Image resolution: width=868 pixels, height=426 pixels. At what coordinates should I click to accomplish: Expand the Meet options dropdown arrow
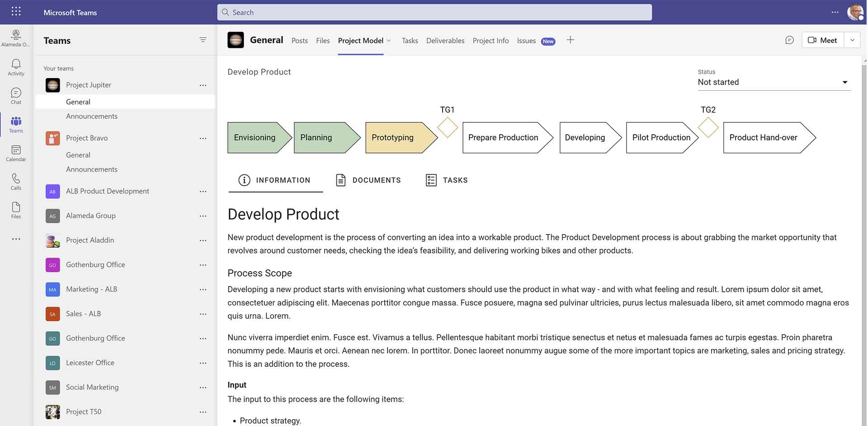pyautogui.click(x=852, y=40)
